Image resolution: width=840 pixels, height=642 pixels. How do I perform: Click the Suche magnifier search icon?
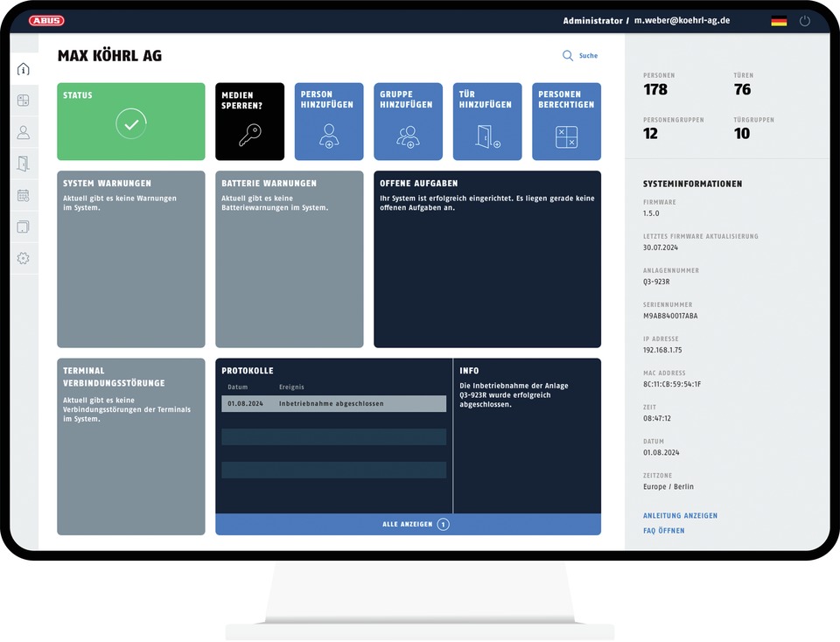[567, 55]
